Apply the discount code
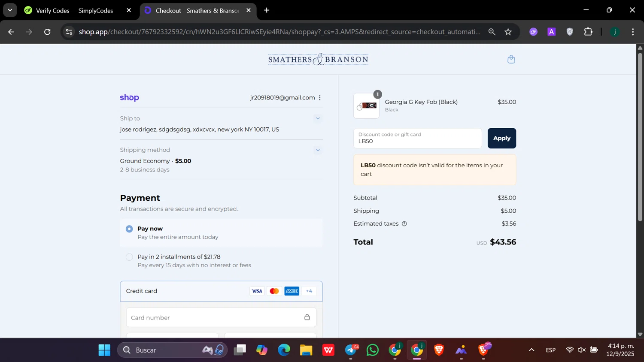 (x=501, y=138)
